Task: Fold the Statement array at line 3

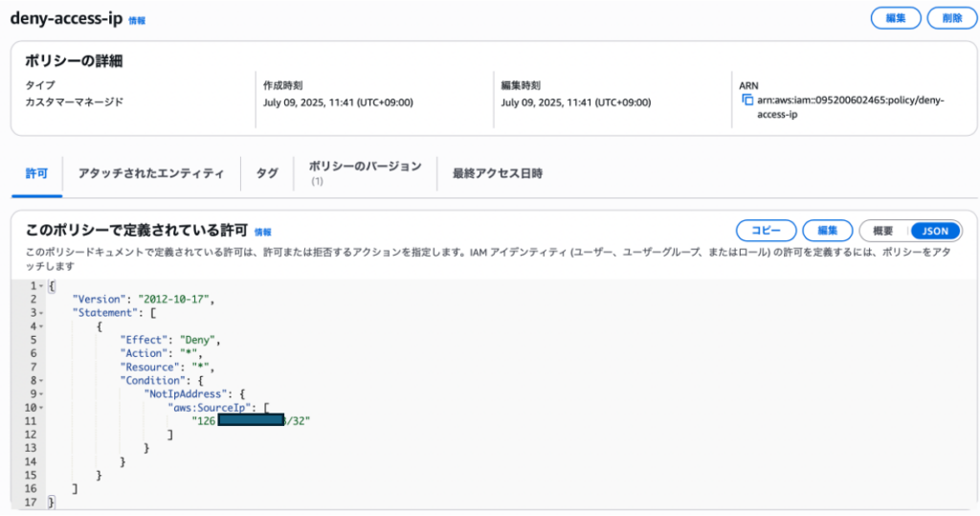Action: pos(40,313)
